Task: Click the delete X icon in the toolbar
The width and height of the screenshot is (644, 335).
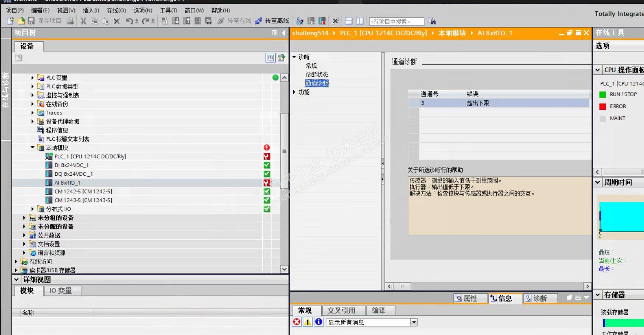Action: 117,21
